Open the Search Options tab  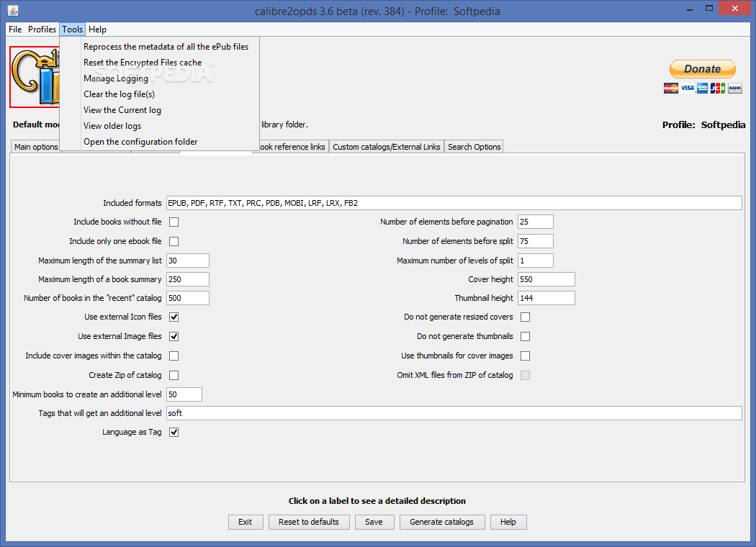(x=474, y=147)
